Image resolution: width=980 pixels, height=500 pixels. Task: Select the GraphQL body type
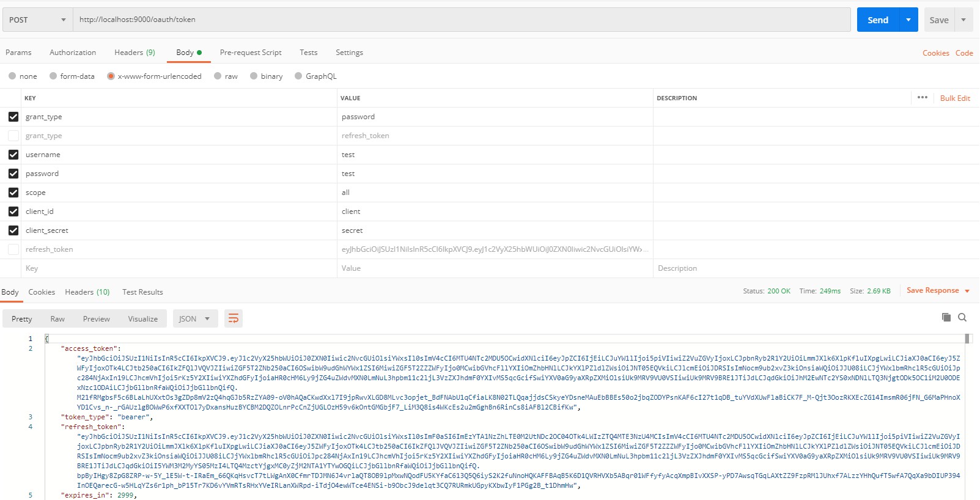298,76
